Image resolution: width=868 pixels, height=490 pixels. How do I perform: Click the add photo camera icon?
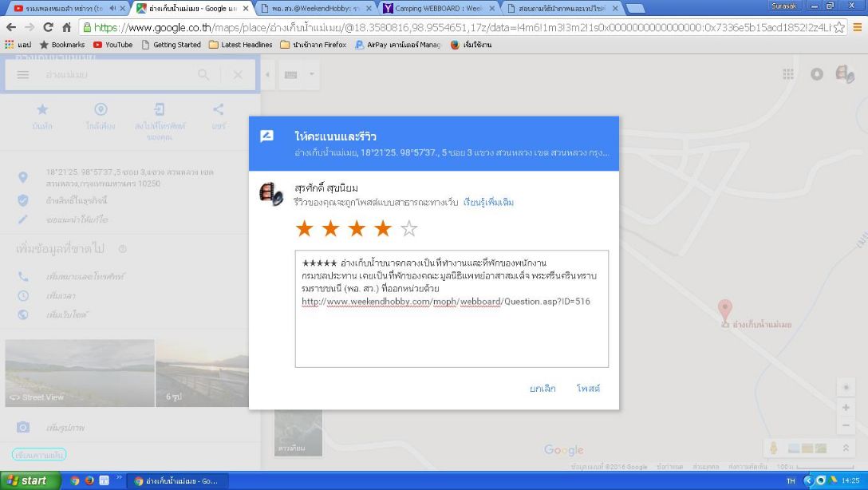[22, 427]
